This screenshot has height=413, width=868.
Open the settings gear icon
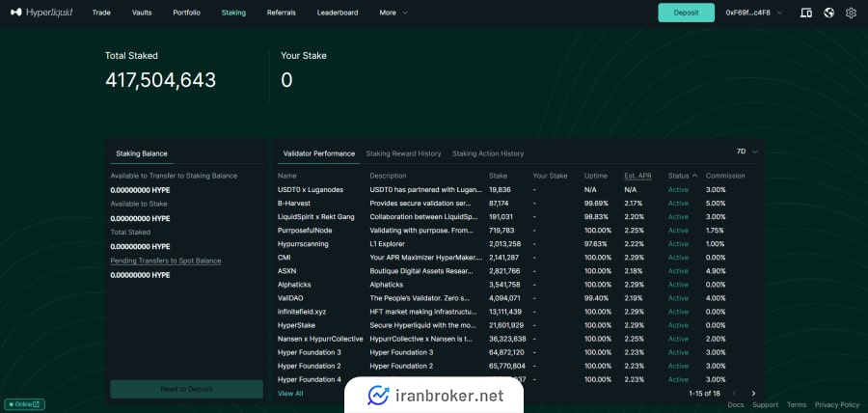[851, 13]
